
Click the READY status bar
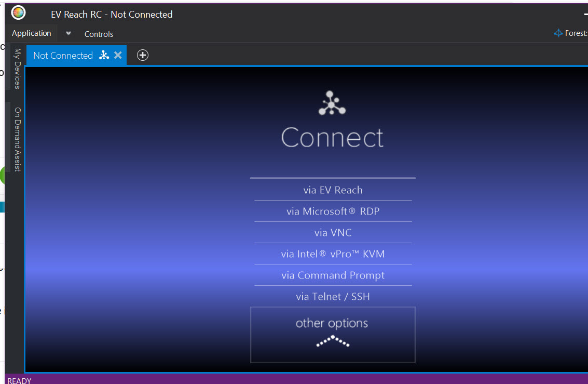point(19,380)
